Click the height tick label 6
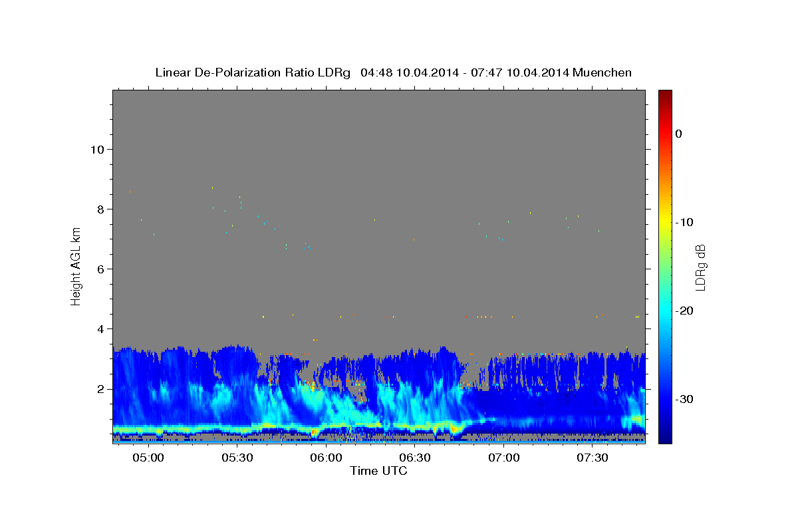This screenshot has height=532, width=798. tap(100, 269)
